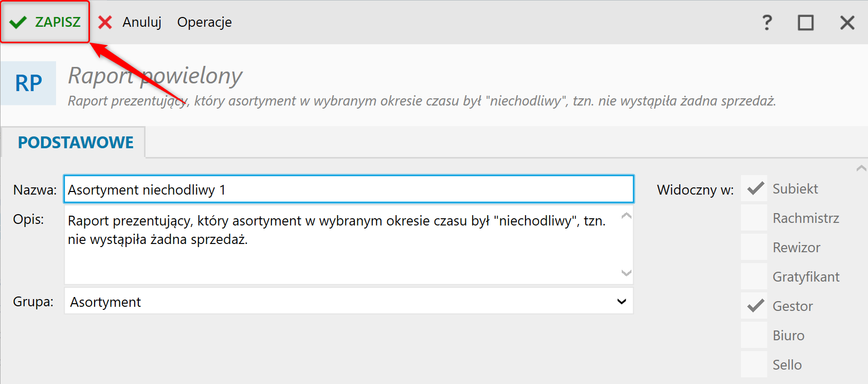868x384 pixels.
Task: Close the Raport powielony window
Action: click(847, 23)
